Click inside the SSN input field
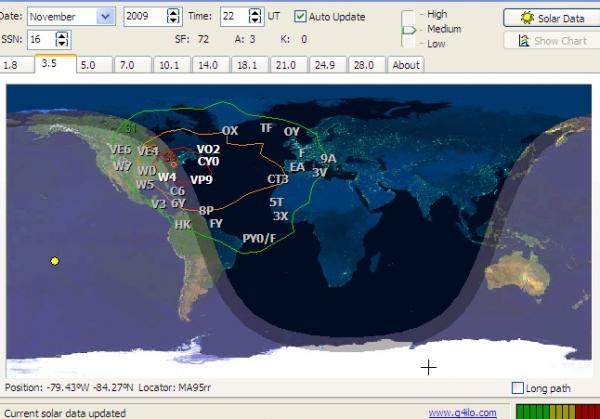The height and width of the screenshot is (419, 600). [x=40, y=39]
